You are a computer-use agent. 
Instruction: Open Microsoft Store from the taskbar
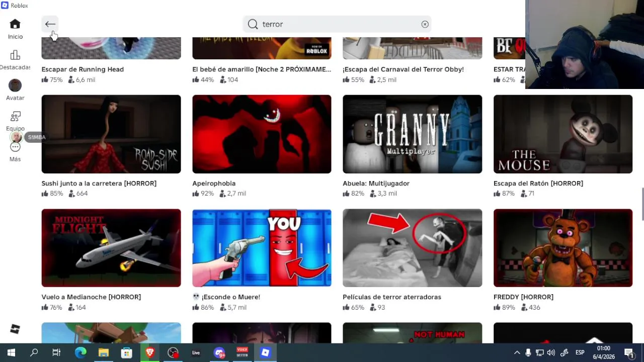point(127,353)
